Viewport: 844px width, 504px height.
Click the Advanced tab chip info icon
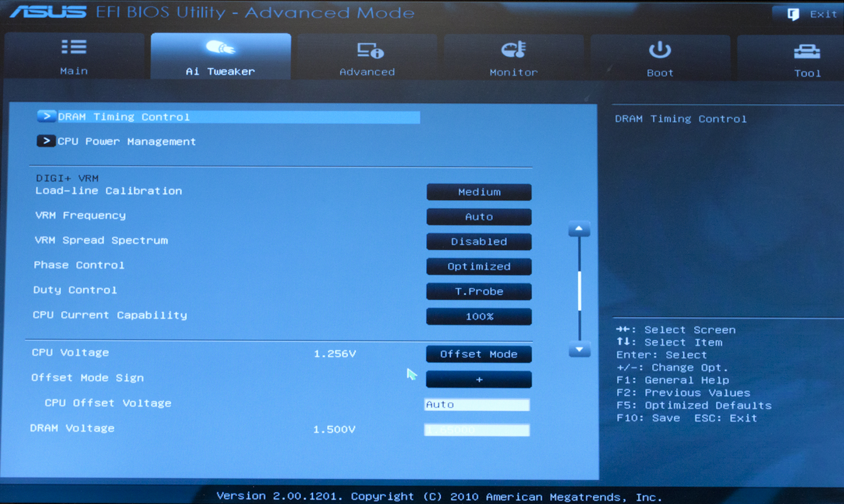[370, 51]
